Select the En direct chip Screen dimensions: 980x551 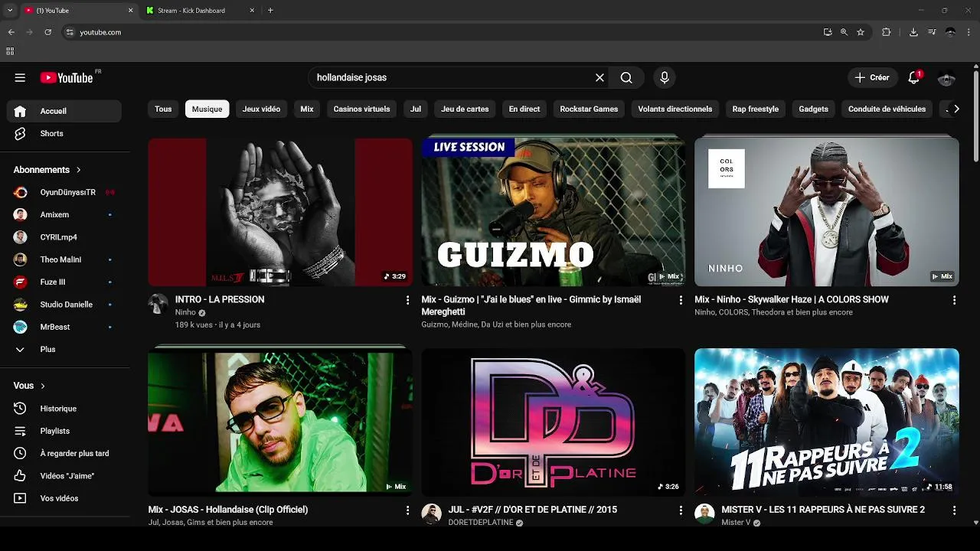coord(524,109)
